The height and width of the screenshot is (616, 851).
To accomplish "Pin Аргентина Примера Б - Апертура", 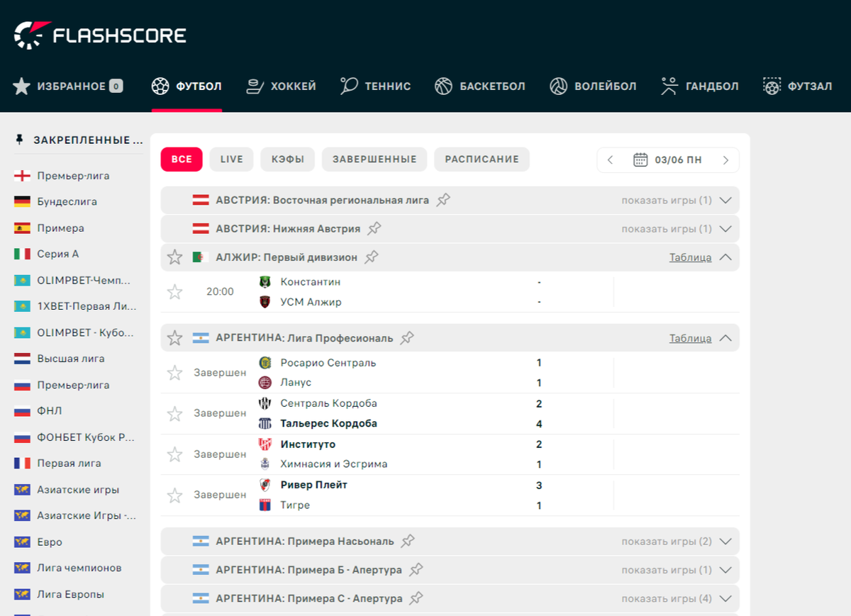I will coord(416,570).
